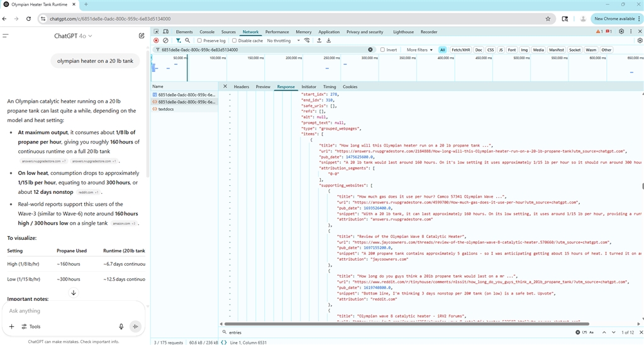Jump to next search match

tap(614, 332)
